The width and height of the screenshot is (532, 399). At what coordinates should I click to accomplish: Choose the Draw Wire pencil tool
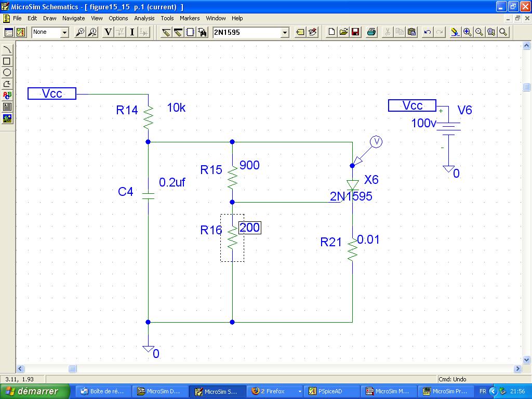point(166,32)
